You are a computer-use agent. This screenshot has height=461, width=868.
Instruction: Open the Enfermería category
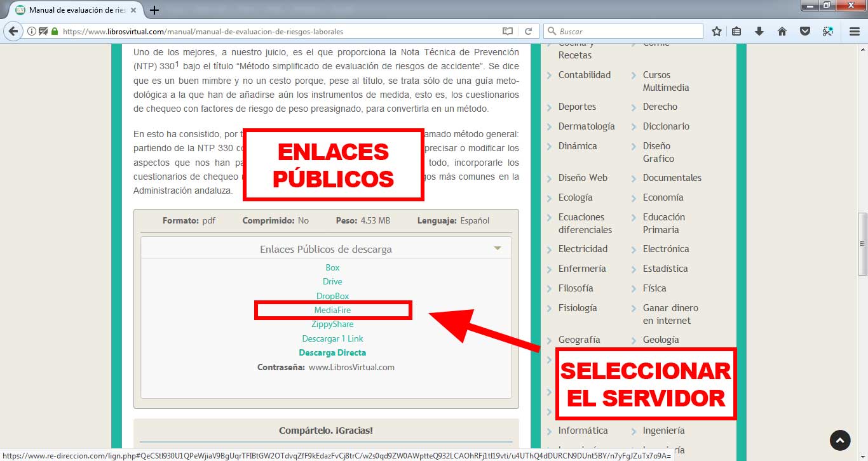point(582,268)
